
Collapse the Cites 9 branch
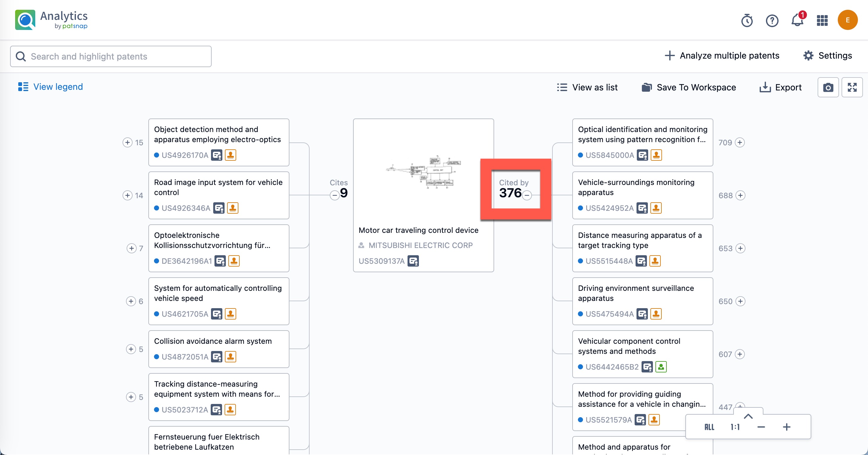[334, 195]
